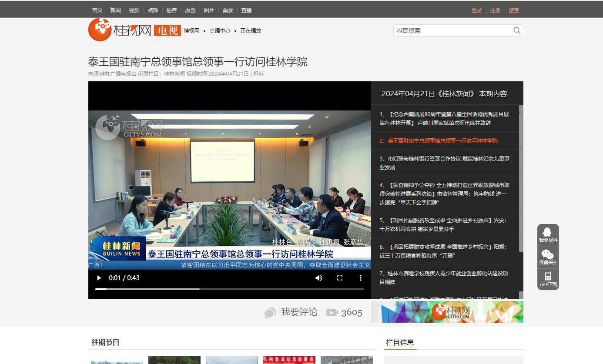Open the 新闻 menu item

coord(115,10)
